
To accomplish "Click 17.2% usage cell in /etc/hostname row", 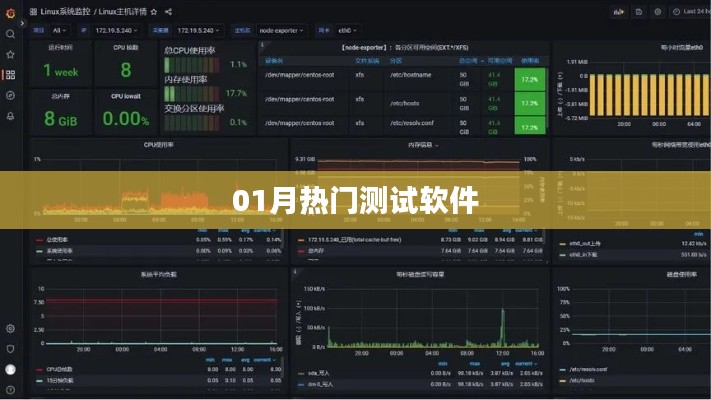I will 530,79.
